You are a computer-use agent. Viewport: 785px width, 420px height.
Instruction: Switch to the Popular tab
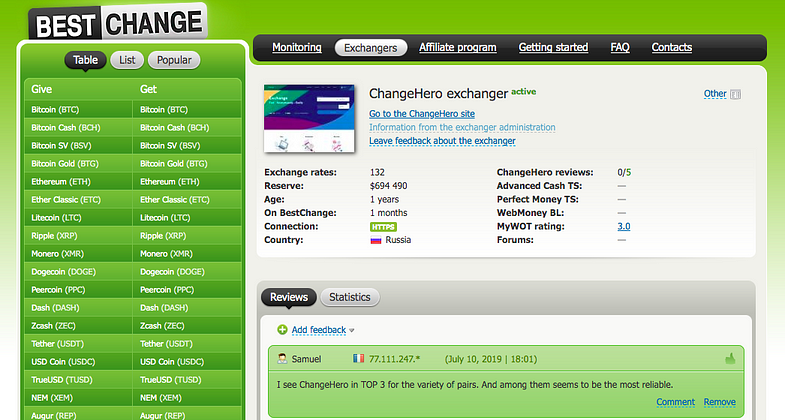[x=174, y=60]
